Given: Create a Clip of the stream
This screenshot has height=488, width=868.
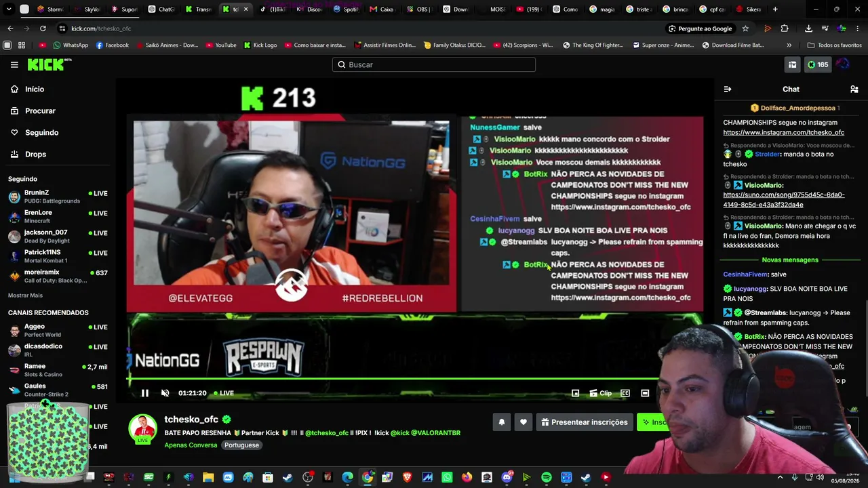Looking at the screenshot, I should point(601,393).
